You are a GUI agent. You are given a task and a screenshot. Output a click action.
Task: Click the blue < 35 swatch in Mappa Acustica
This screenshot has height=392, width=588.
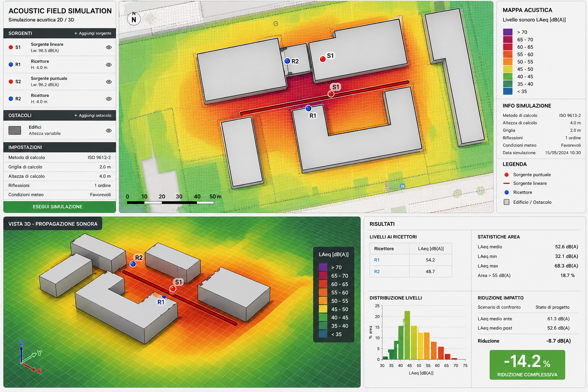tap(508, 91)
